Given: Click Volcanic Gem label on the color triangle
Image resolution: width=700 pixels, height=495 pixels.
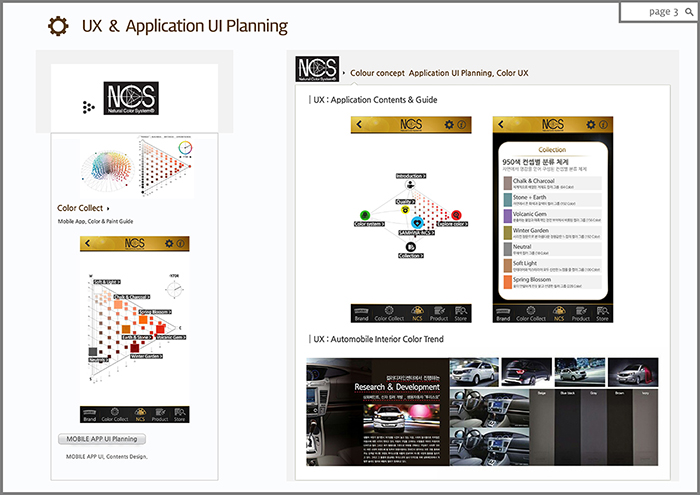Looking at the screenshot, I should (171, 337).
